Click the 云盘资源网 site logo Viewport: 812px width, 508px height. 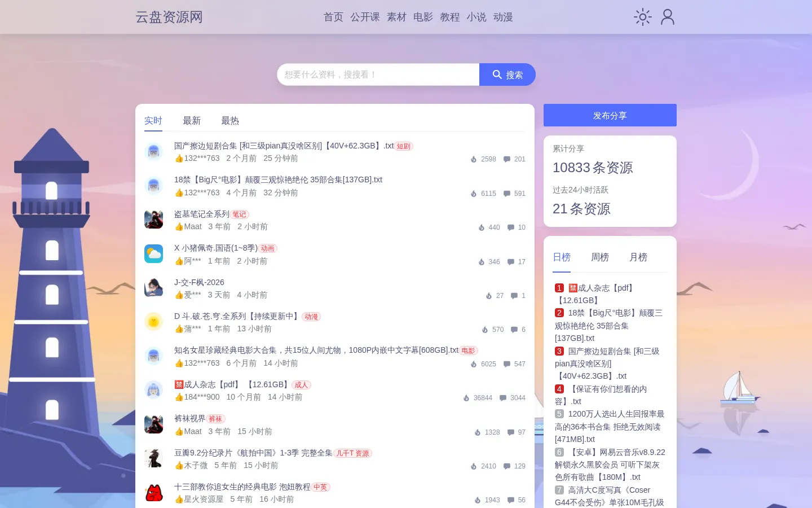tap(169, 17)
